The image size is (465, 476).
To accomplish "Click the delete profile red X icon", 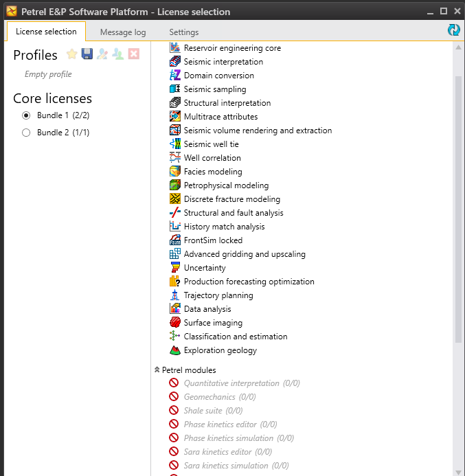I will point(133,54).
